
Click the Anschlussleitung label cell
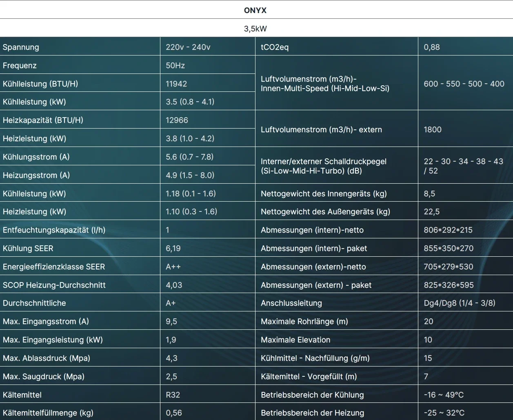[291, 303]
